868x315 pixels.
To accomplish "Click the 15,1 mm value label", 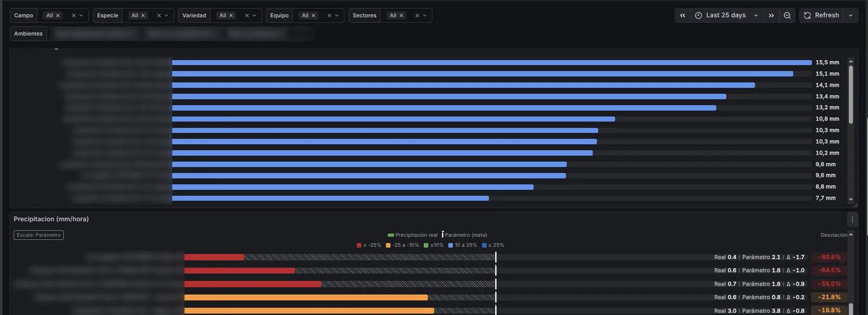I will coord(827,74).
